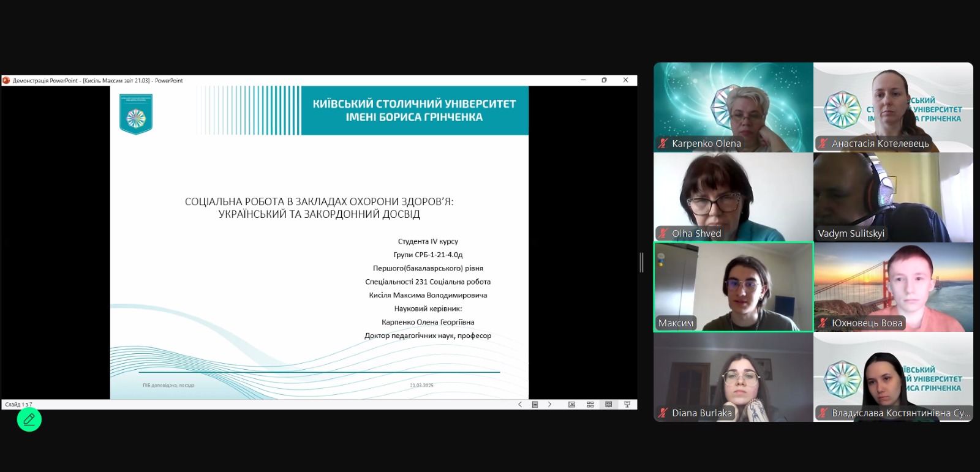Image resolution: width=980 pixels, height=472 pixels.
Task: Select Анастасія Котелевець video tile
Action: pos(893,107)
